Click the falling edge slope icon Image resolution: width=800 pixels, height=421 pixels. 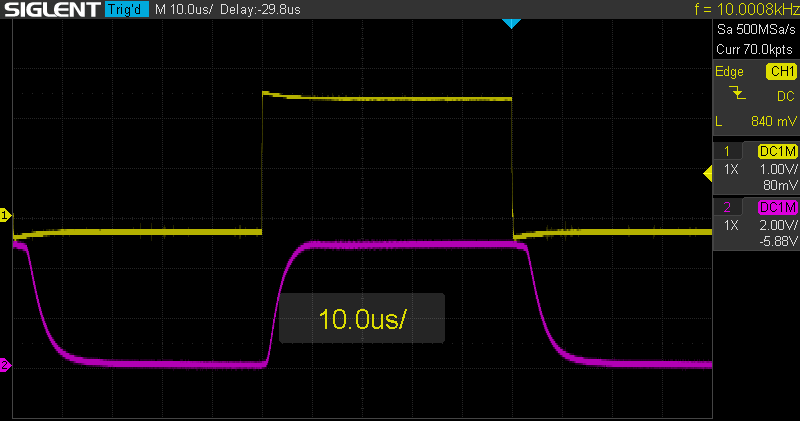pyautogui.click(x=737, y=93)
